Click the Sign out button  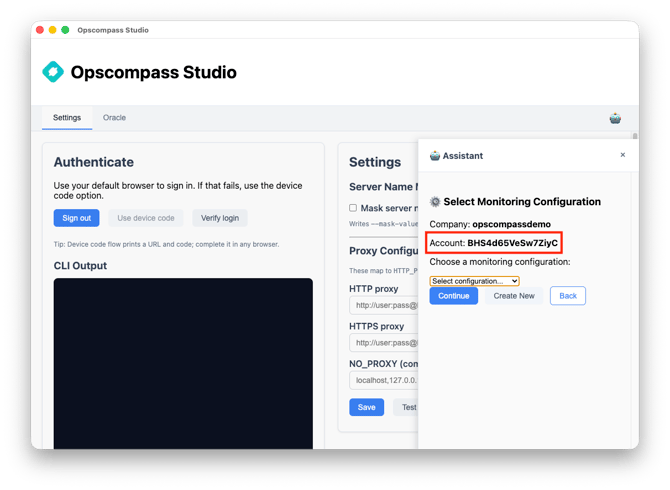pos(76,218)
